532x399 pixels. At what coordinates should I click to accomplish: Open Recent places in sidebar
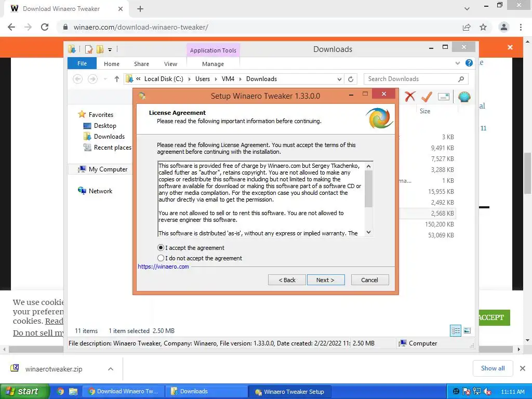(x=113, y=148)
